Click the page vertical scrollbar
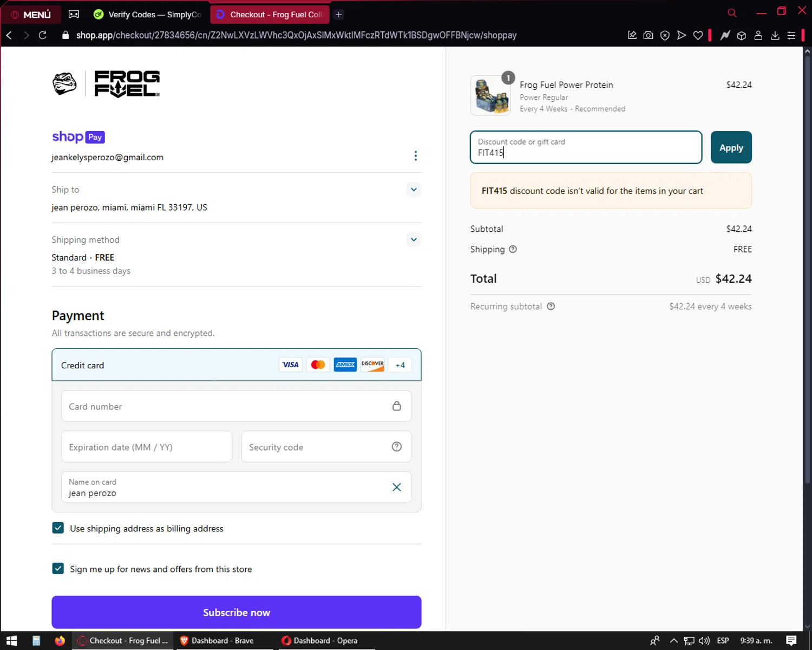The image size is (812, 650). [x=807, y=271]
